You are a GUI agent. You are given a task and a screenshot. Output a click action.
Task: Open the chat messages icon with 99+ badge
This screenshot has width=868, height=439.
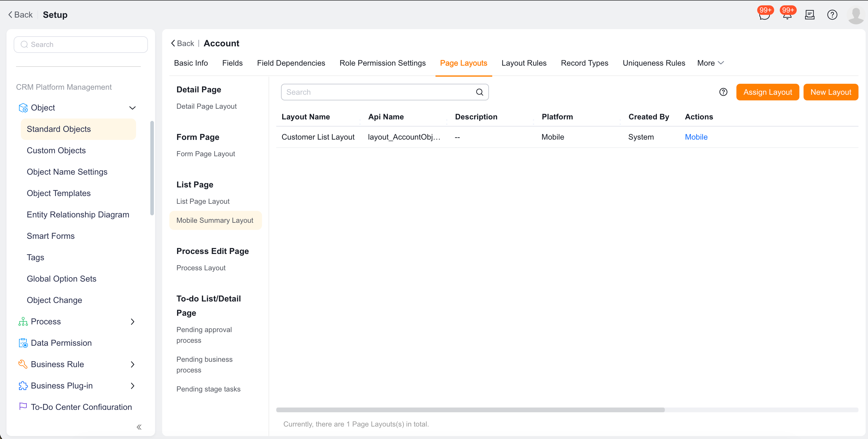click(x=764, y=15)
